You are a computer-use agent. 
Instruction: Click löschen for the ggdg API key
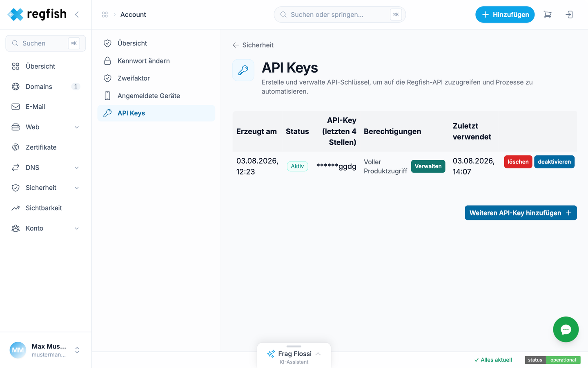[518, 162]
